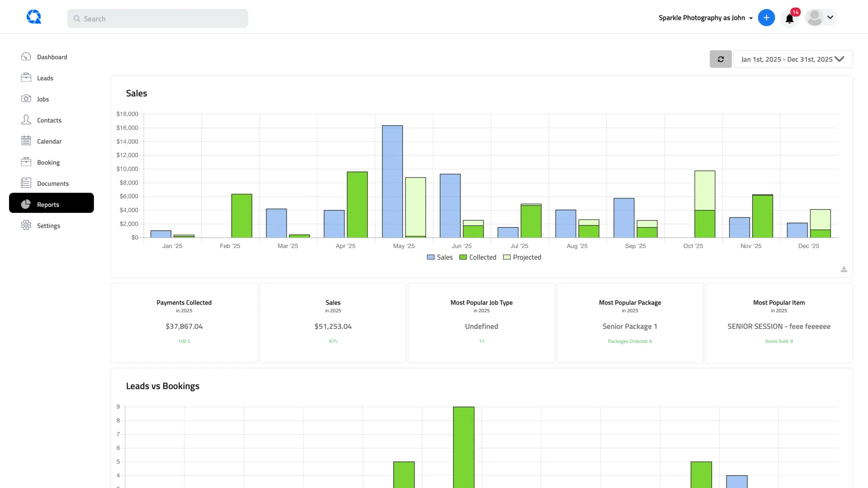Click the Search input field
868x488 pixels.
pyautogui.click(x=157, y=19)
